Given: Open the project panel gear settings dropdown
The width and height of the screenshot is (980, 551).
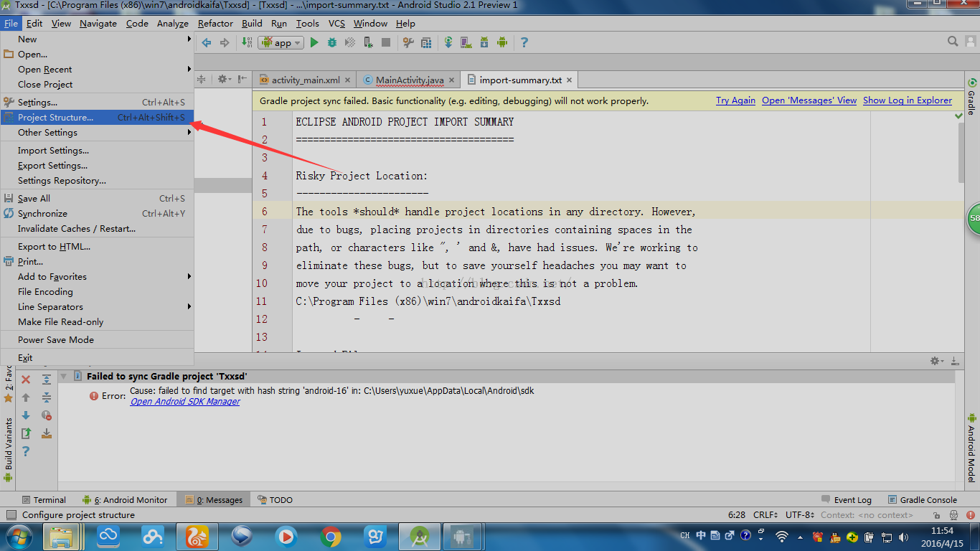Looking at the screenshot, I should tap(225, 80).
